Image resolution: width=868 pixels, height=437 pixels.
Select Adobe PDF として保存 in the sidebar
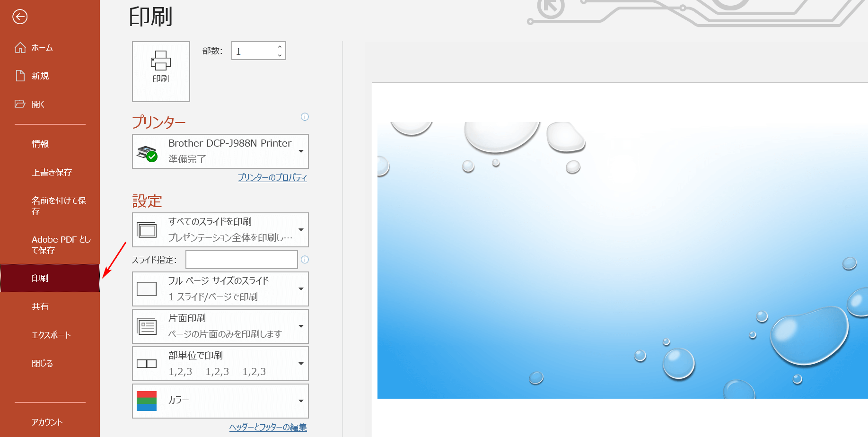point(50,245)
